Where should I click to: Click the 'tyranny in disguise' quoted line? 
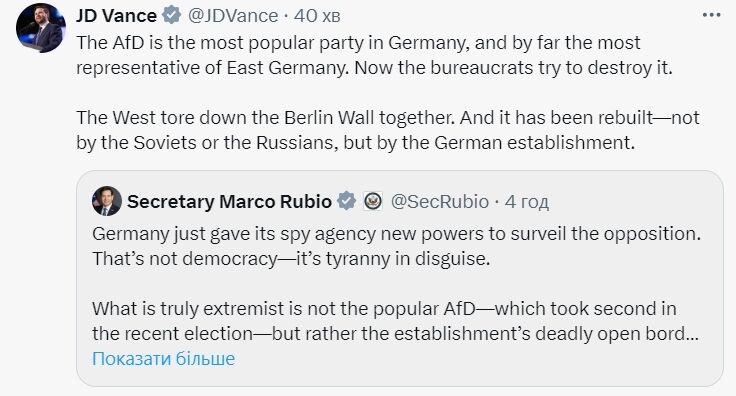click(291, 259)
